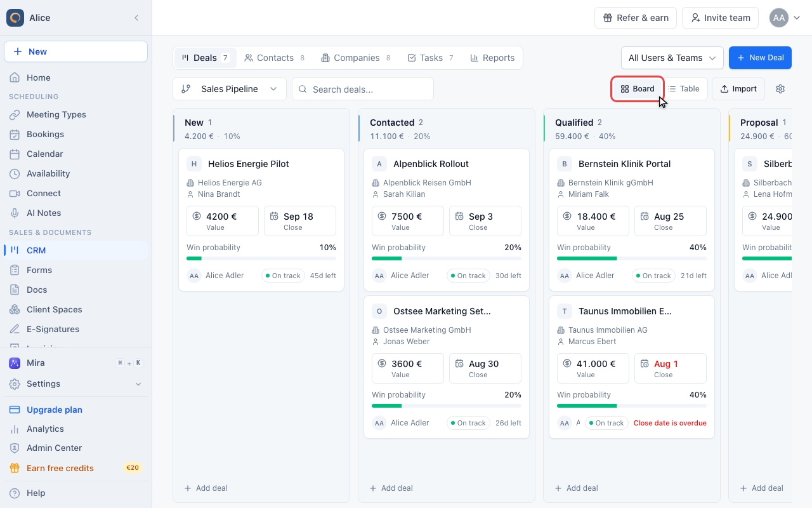812x508 pixels.
Task: Click the Close date is overdue warning
Action: tap(670, 423)
